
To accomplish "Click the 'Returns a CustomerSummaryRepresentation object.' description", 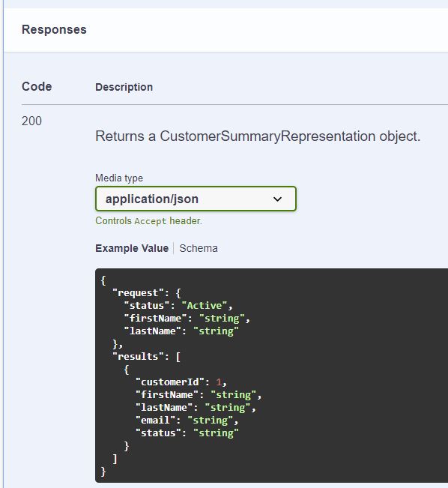I will [258, 136].
